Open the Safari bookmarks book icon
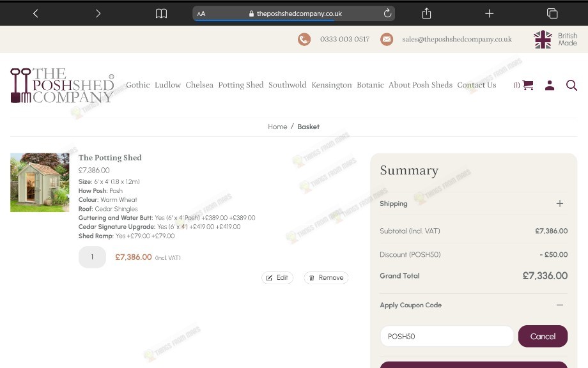Viewport: 588px width, 368px height. pyautogui.click(x=161, y=13)
